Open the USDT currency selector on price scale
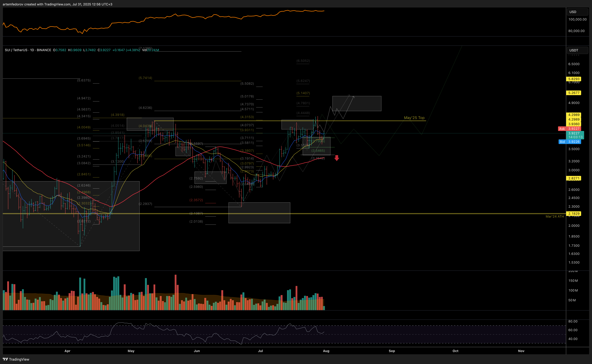 coord(577,50)
